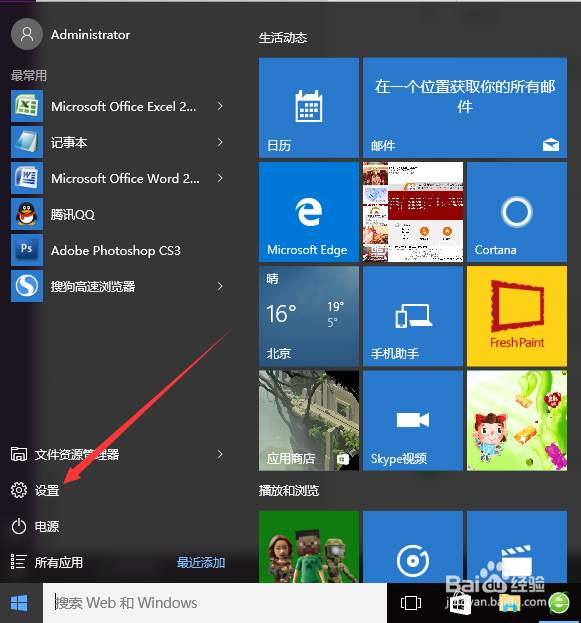This screenshot has height=623, width=581.
Task: Open the news website thumbnail tile
Action: point(413,212)
